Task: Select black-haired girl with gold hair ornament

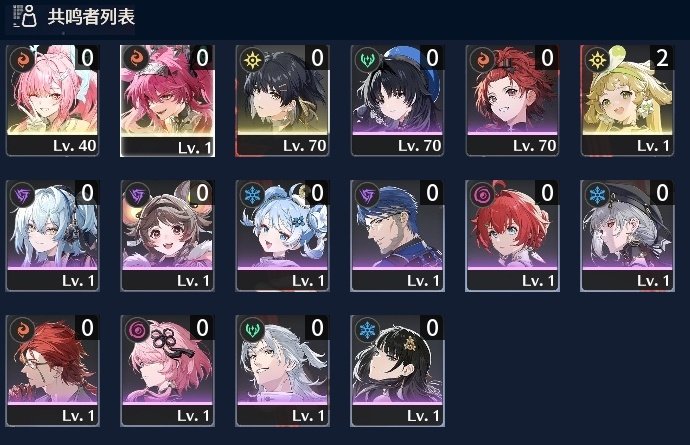Action: click(397, 371)
